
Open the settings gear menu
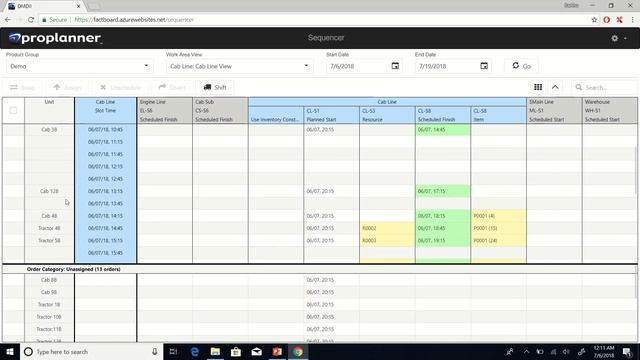coord(614,38)
